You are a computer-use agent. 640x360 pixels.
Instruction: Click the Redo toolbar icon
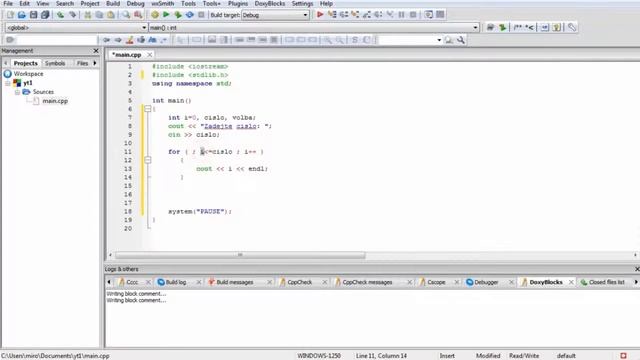coord(73,15)
